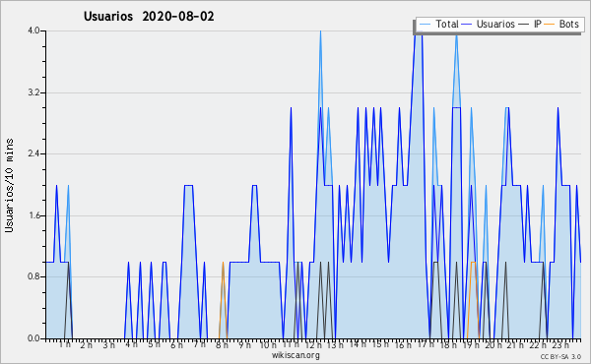
Task: Click the '22 h' x-axis label
Action: point(538,344)
